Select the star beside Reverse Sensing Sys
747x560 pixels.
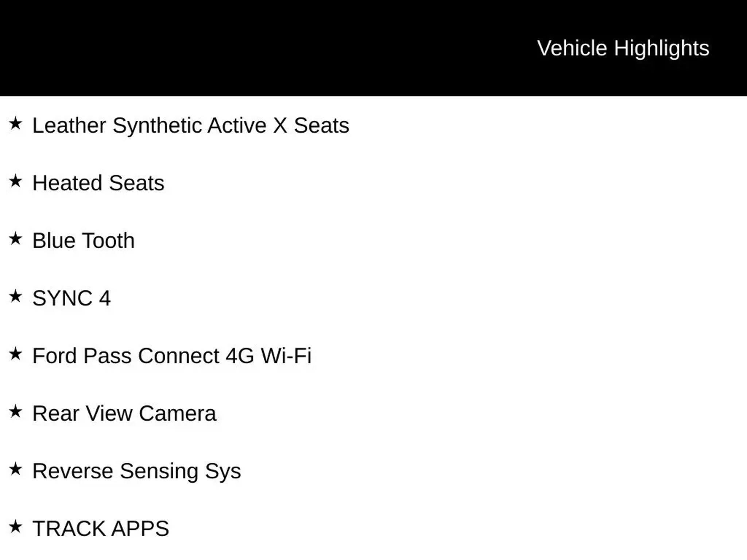pyautogui.click(x=15, y=469)
